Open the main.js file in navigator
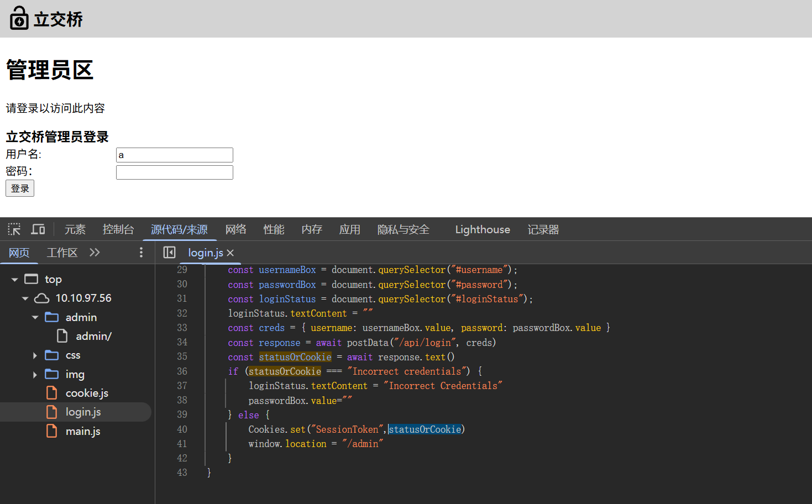This screenshot has width=812, height=504. coord(83,431)
